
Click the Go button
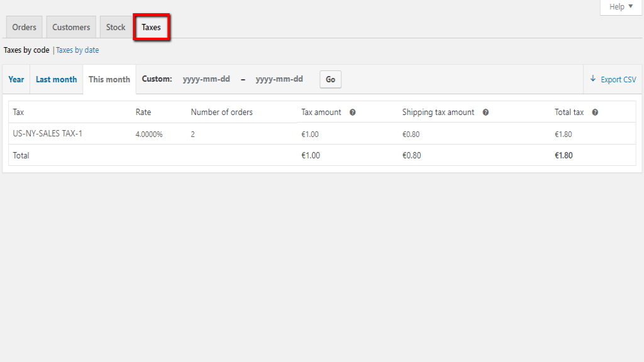point(330,79)
